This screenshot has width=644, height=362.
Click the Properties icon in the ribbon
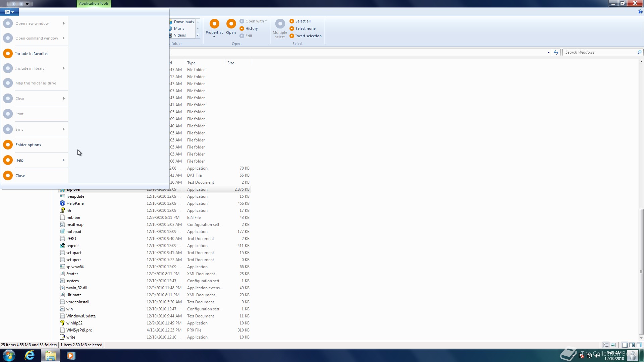214,24
